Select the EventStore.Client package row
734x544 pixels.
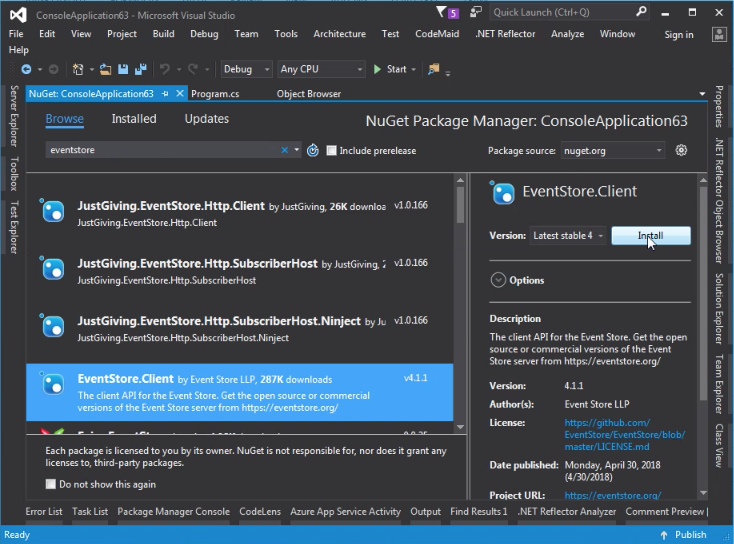[x=240, y=392]
